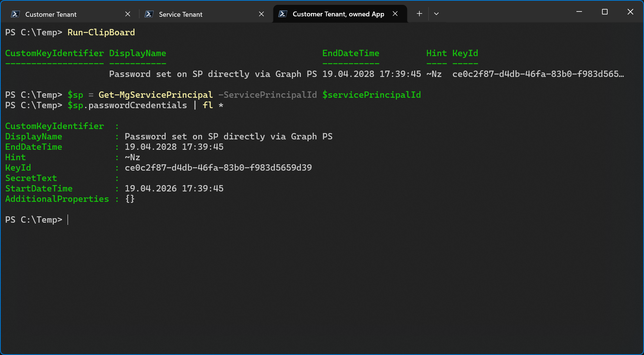
Task: Click the Run-ClipBoard command text
Action: pyautogui.click(x=101, y=32)
